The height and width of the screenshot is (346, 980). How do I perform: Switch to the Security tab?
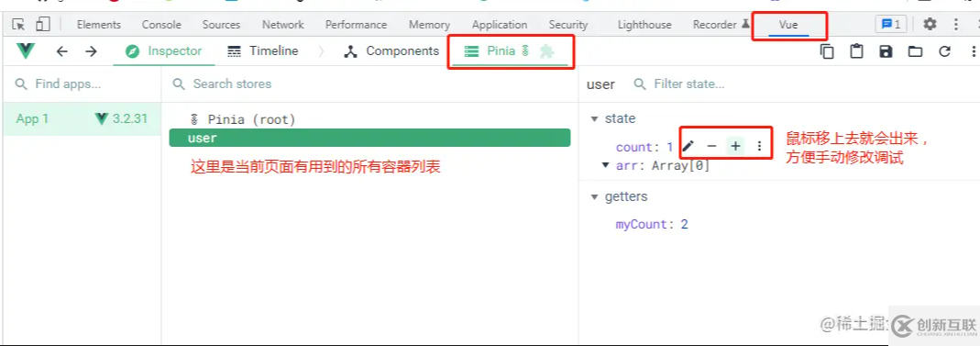(x=568, y=25)
